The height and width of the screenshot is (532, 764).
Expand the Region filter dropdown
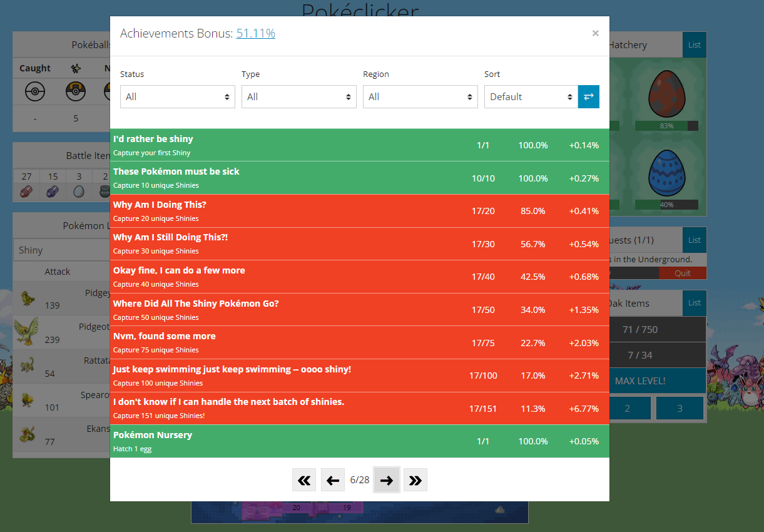420,97
